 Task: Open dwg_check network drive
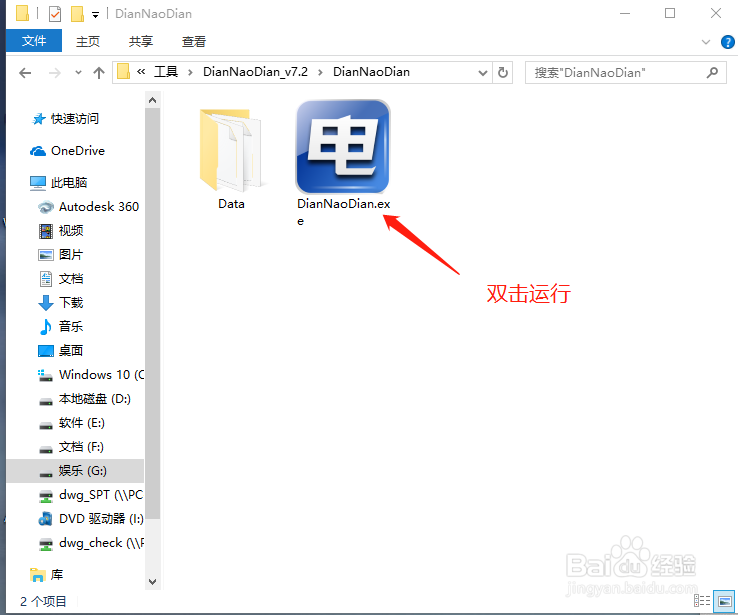(x=90, y=543)
